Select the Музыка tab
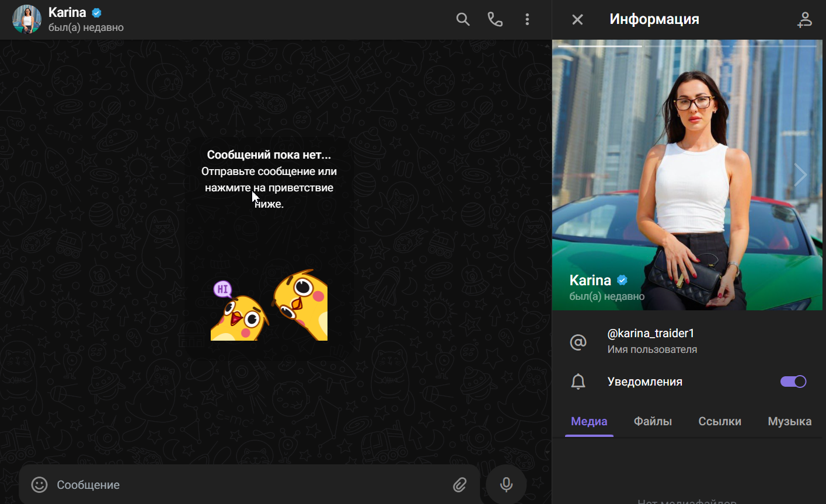The width and height of the screenshot is (826, 504). (x=789, y=421)
